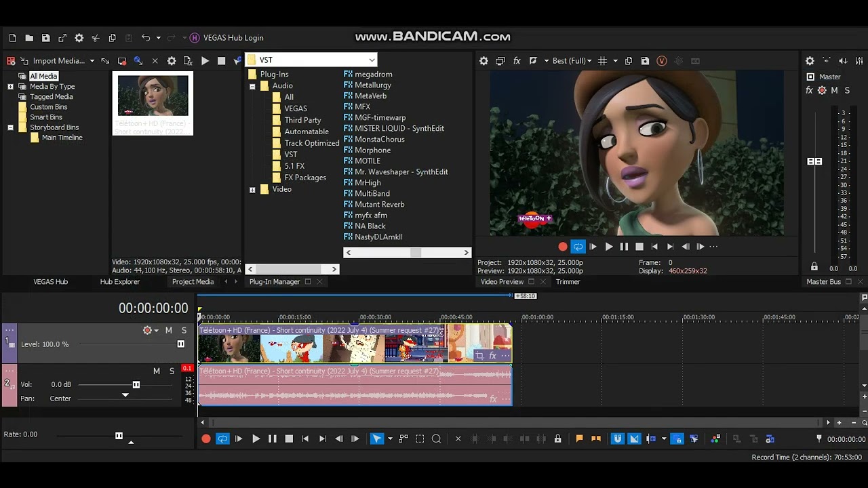Select the Smart Bins folder
The image size is (868, 488).
coord(46,117)
